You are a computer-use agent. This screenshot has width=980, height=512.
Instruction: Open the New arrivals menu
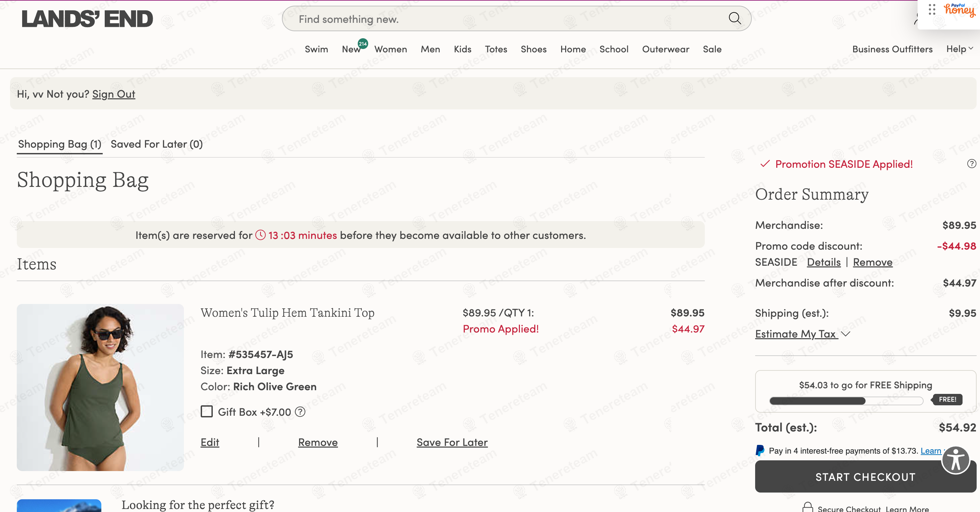[x=351, y=49]
